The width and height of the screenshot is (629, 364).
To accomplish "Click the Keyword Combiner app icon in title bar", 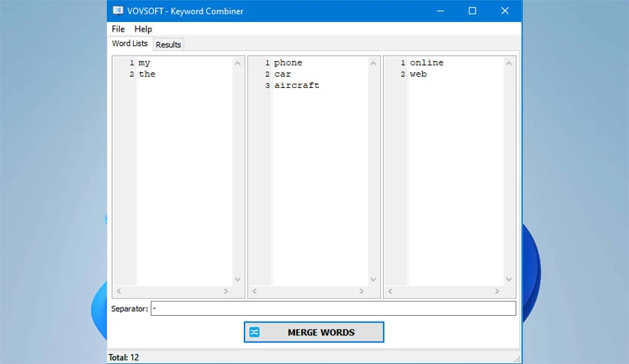I will pos(118,11).
